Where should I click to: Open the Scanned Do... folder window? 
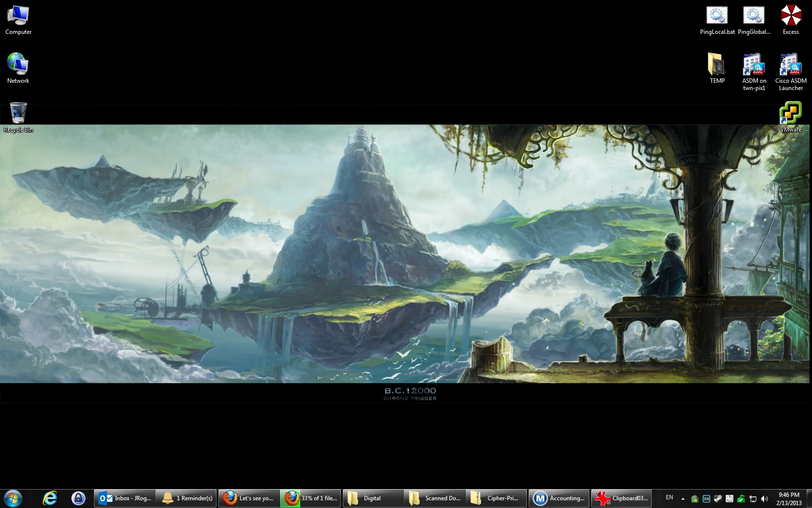pyautogui.click(x=435, y=498)
